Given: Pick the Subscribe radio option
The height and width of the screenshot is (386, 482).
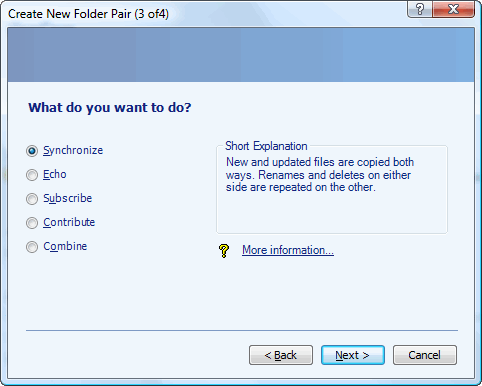Looking at the screenshot, I should [x=32, y=199].
